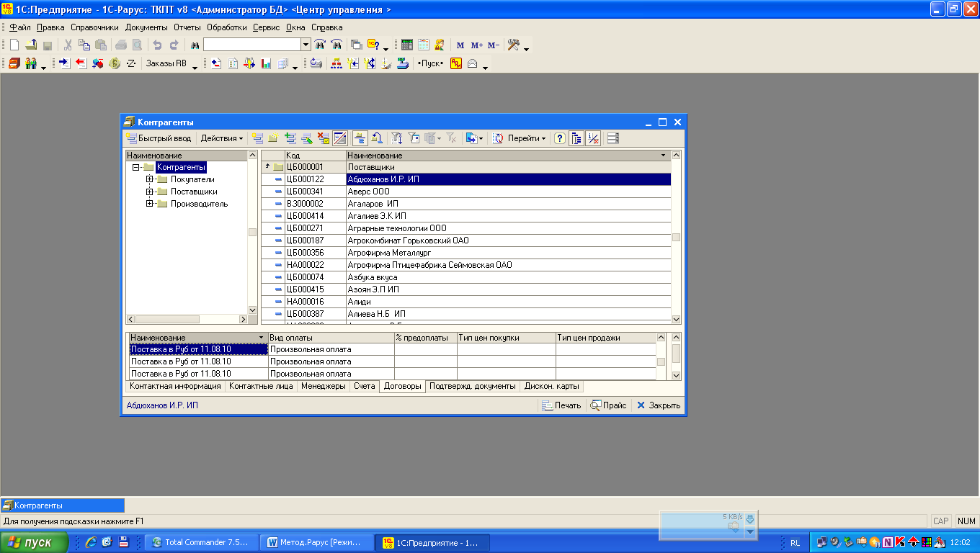Toggle hierarchical view button in Контрагенты toolbar
The height and width of the screenshot is (553, 980).
(x=360, y=138)
